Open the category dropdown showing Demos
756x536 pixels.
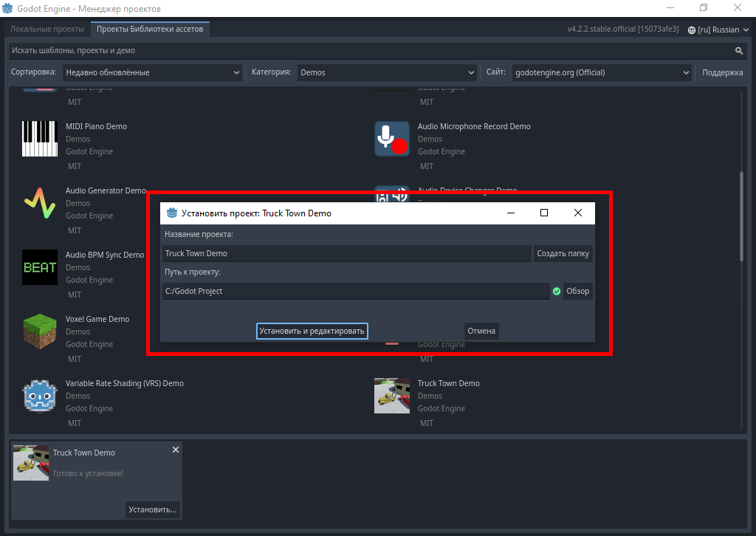pos(387,72)
